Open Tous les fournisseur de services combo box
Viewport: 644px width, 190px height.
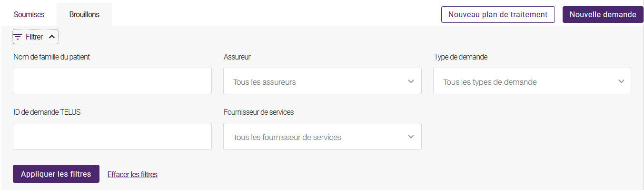pos(322,136)
